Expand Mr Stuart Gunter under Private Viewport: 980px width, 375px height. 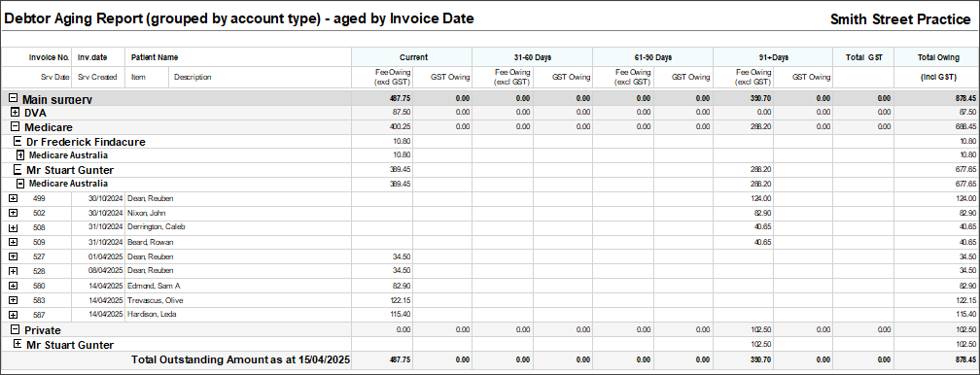17,344
